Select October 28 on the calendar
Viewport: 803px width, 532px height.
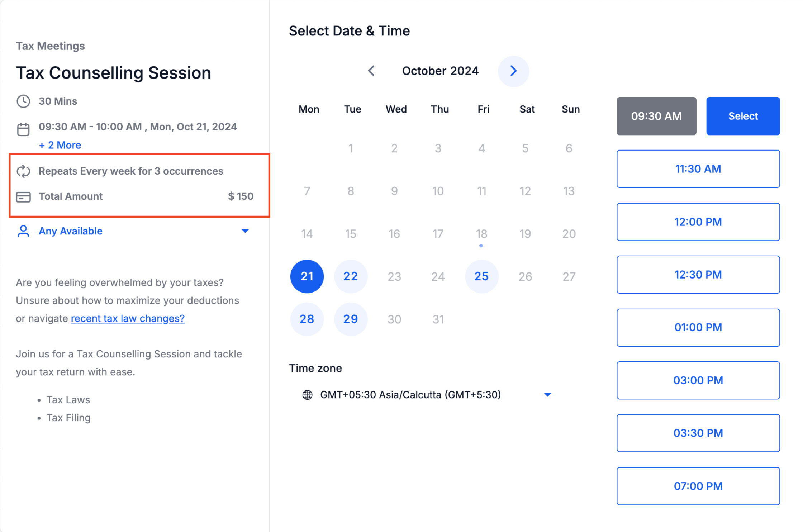click(x=307, y=319)
